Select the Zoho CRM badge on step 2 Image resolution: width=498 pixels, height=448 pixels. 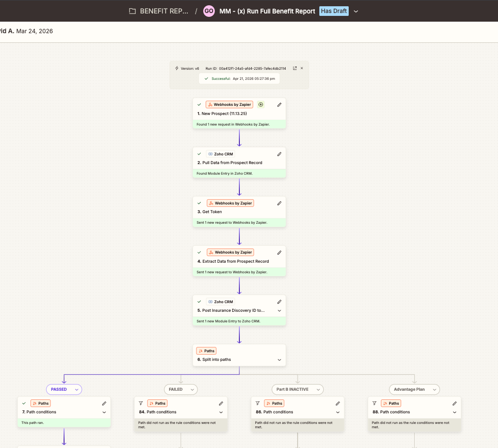coord(220,154)
